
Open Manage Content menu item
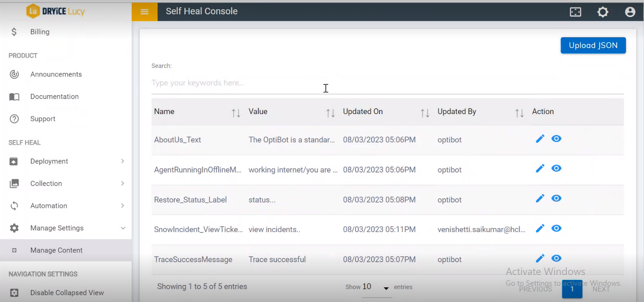pos(57,251)
